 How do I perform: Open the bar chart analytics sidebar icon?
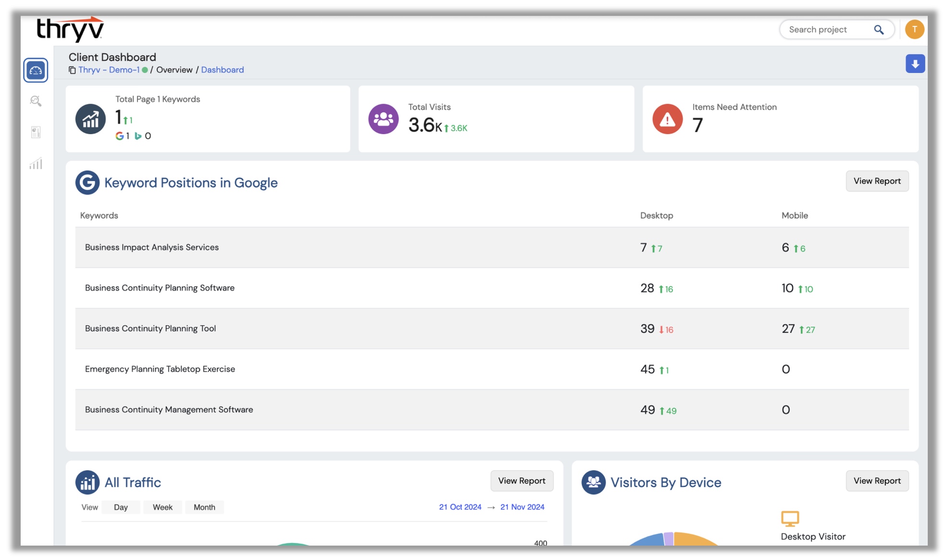(x=36, y=164)
